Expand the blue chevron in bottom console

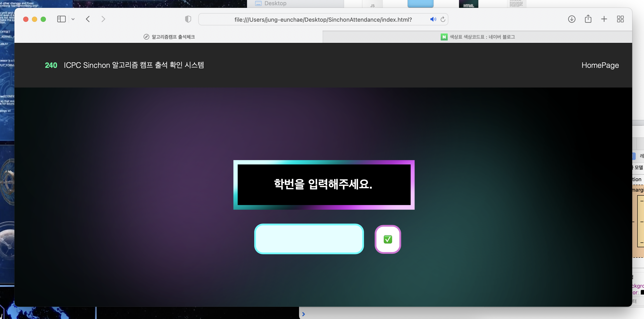[x=303, y=314]
